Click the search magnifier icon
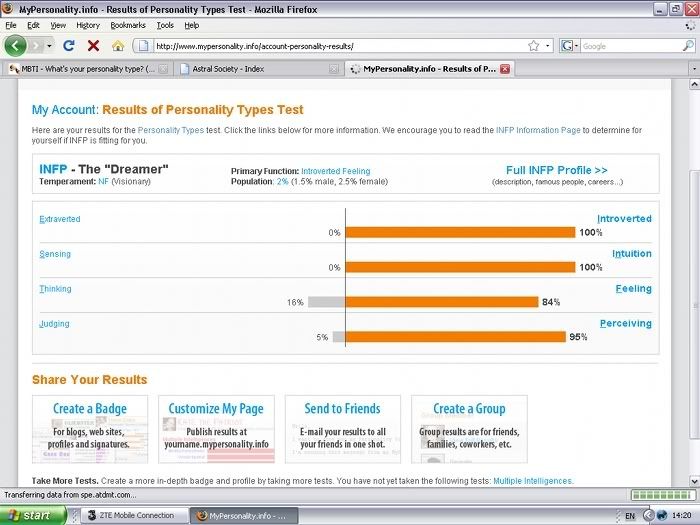This screenshot has width=700, height=525. [689, 46]
